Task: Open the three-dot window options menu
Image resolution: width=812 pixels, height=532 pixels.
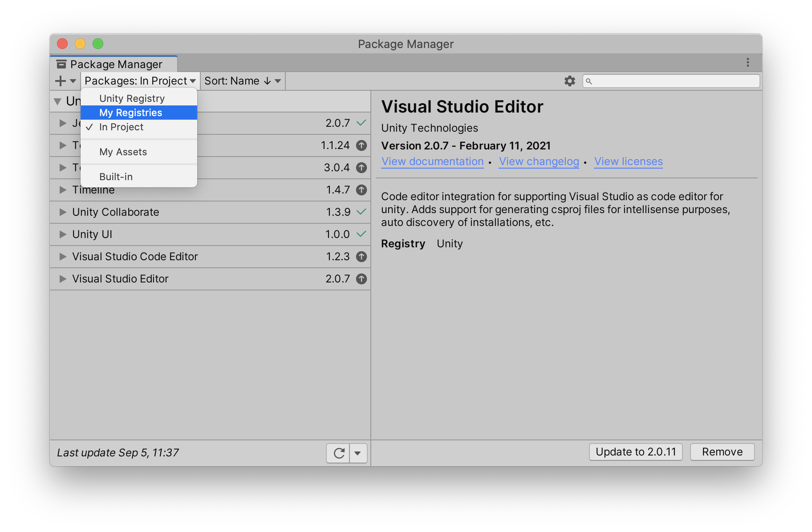Action: tap(747, 63)
